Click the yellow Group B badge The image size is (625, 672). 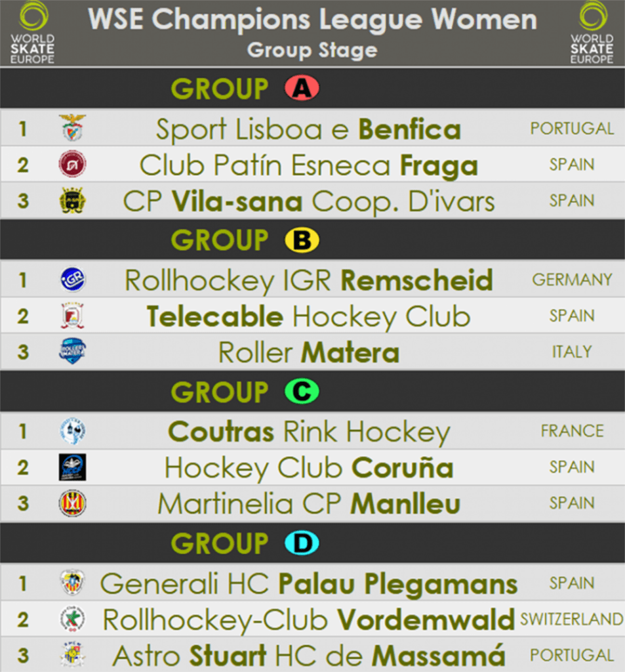pyautogui.click(x=302, y=240)
